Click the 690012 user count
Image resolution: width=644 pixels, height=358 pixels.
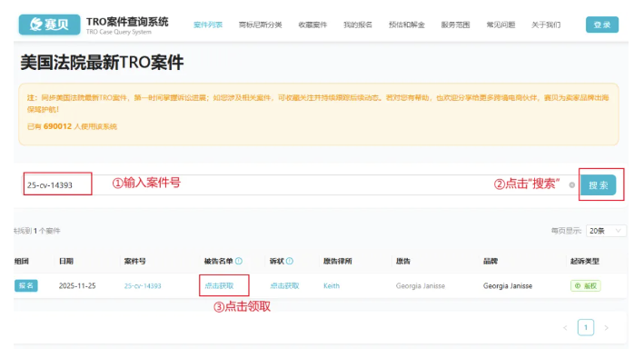(57, 126)
